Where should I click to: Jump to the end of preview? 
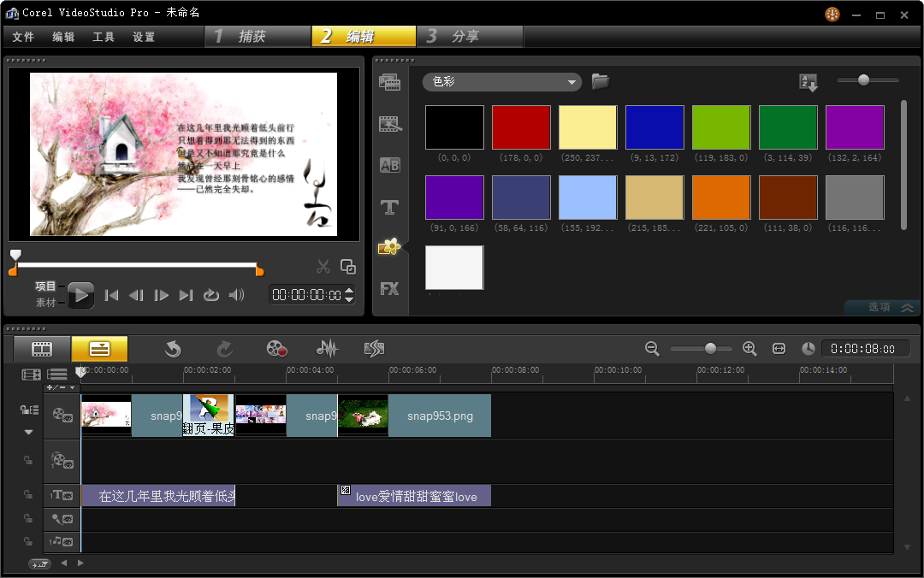[x=187, y=295]
